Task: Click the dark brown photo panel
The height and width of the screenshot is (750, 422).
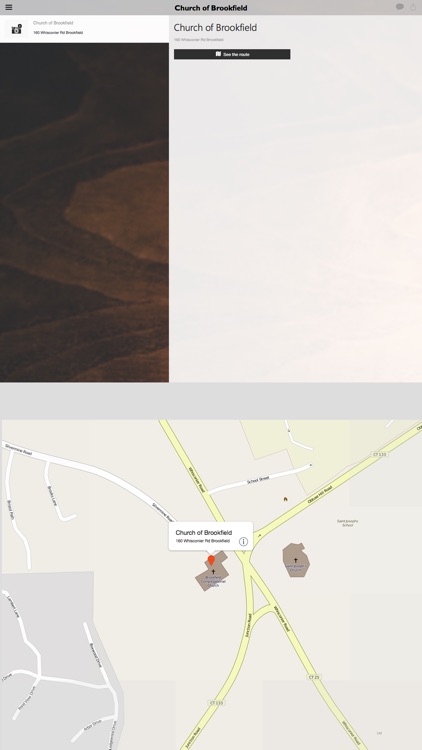Action: [84, 212]
